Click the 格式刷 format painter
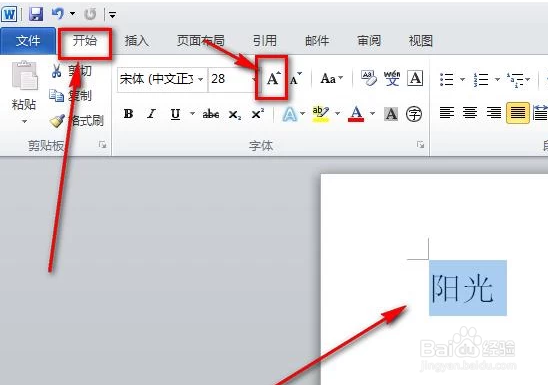Viewport: 548px width, 385px height. pyautogui.click(x=77, y=121)
